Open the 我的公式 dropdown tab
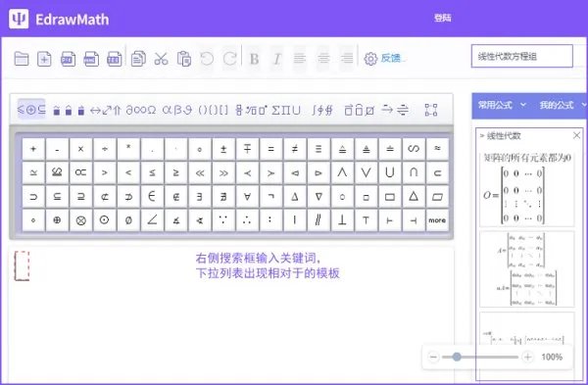Screen dimensions: 588x385 [563, 106]
